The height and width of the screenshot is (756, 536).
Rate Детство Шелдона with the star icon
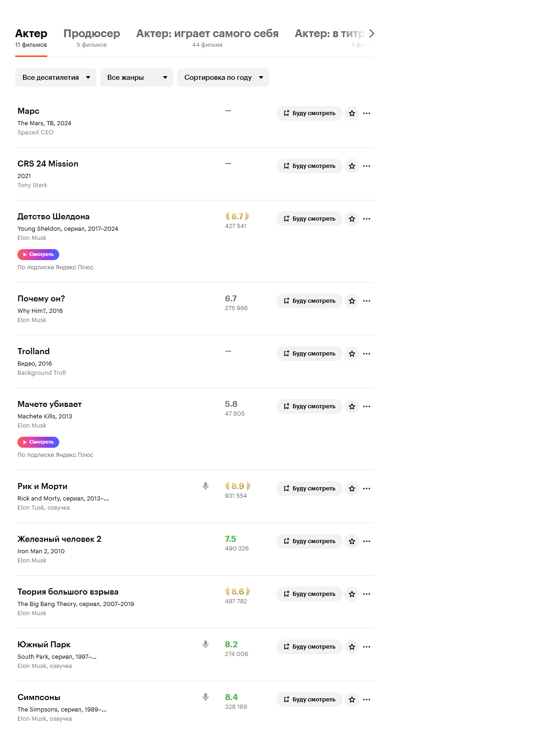point(352,219)
